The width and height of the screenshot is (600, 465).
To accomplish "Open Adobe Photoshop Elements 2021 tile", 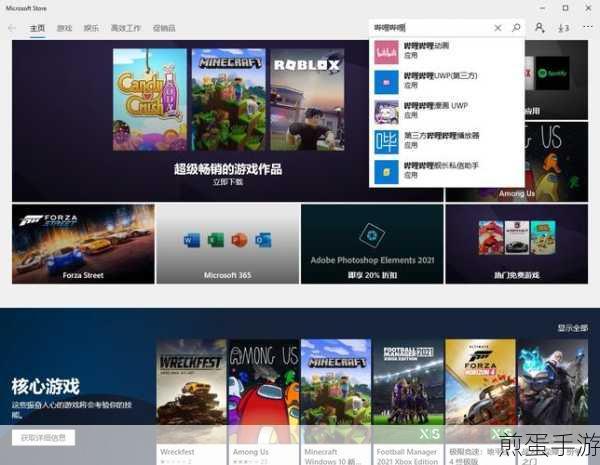I will click(372, 244).
